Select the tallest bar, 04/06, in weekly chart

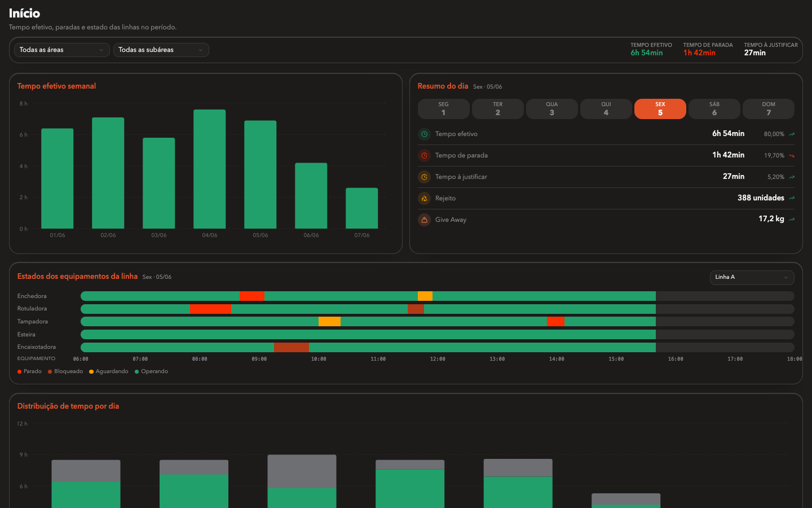(x=210, y=169)
